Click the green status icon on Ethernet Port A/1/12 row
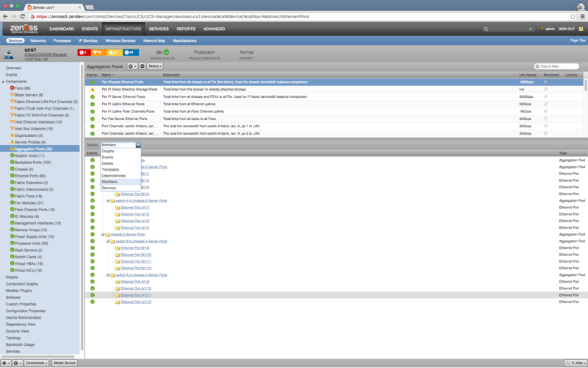This screenshot has width=588, height=368. point(93,302)
